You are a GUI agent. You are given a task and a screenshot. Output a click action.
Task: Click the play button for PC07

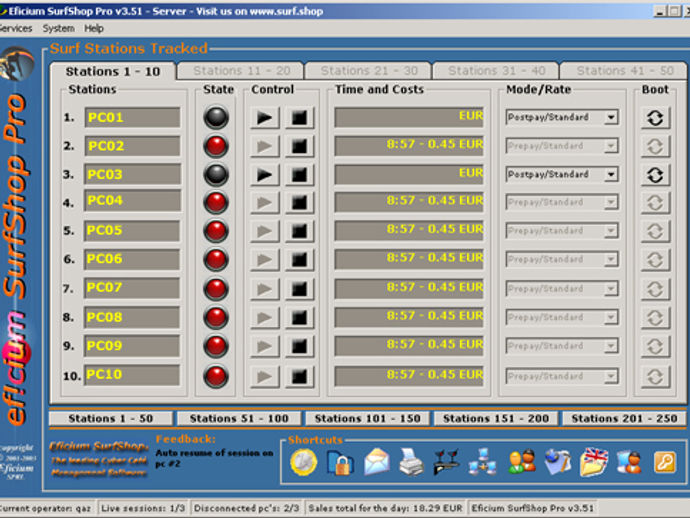[264, 289]
